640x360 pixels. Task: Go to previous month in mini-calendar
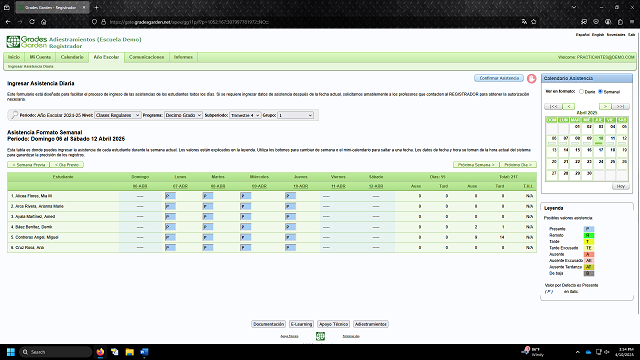[569, 106]
